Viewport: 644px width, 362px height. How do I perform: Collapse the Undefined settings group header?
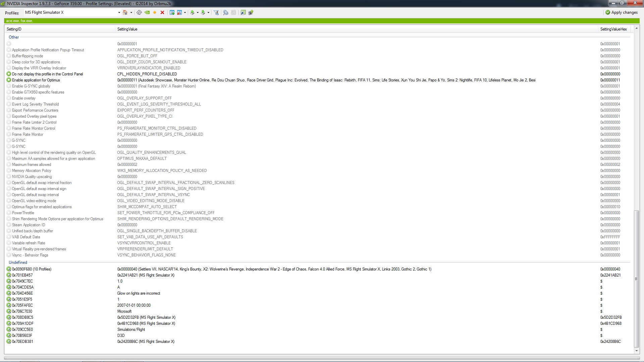pos(18,262)
